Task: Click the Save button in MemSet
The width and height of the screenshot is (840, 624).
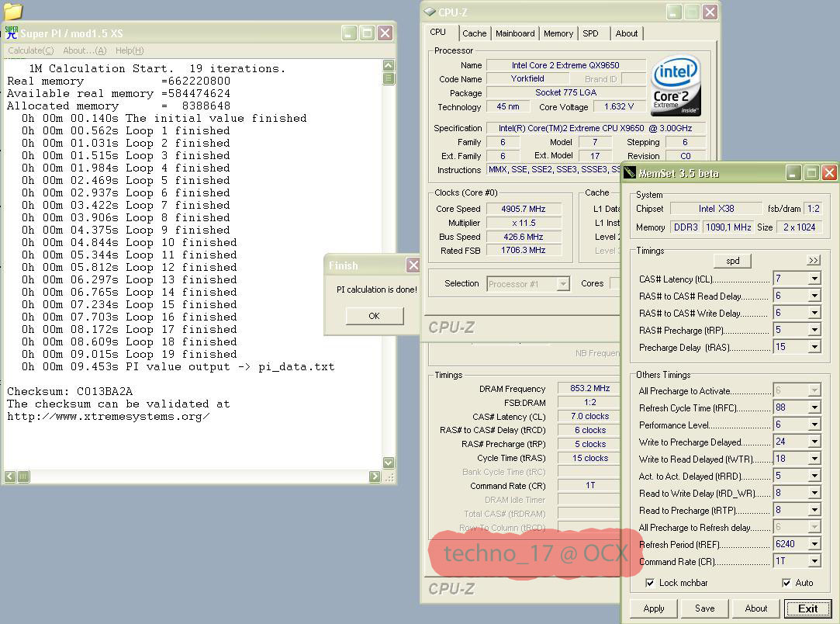Action: click(704, 608)
